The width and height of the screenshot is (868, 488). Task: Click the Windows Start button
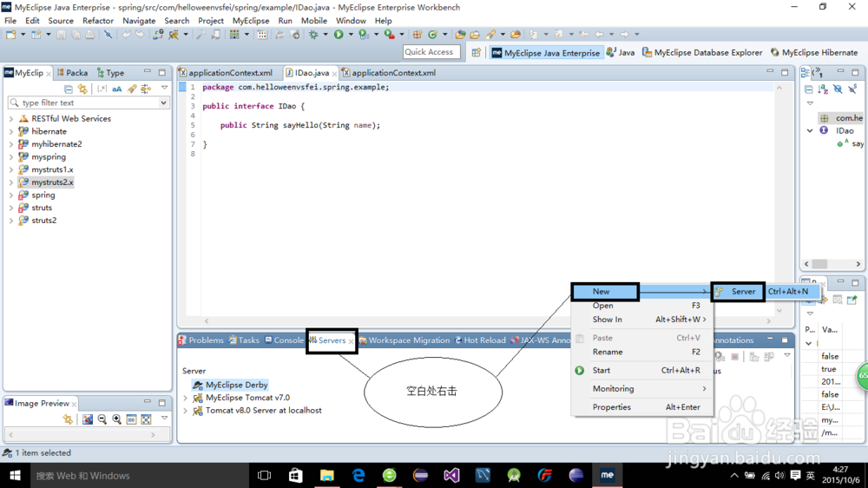click(x=15, y=475)
